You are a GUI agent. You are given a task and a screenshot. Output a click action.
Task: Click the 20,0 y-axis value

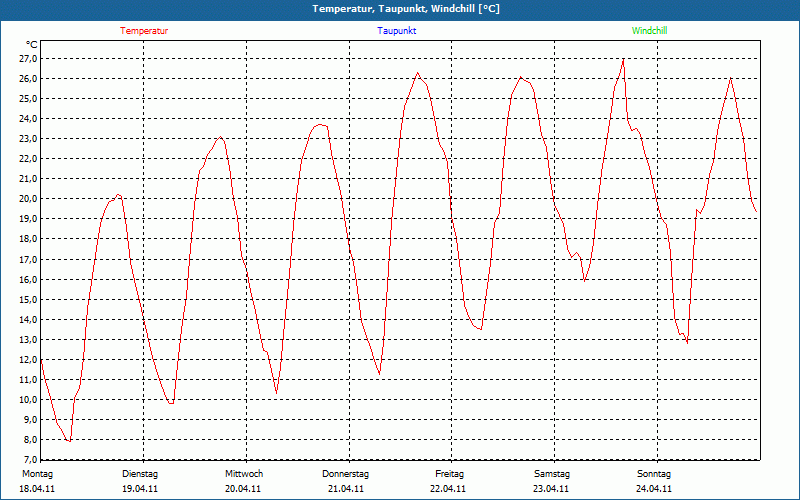(28, 199)
